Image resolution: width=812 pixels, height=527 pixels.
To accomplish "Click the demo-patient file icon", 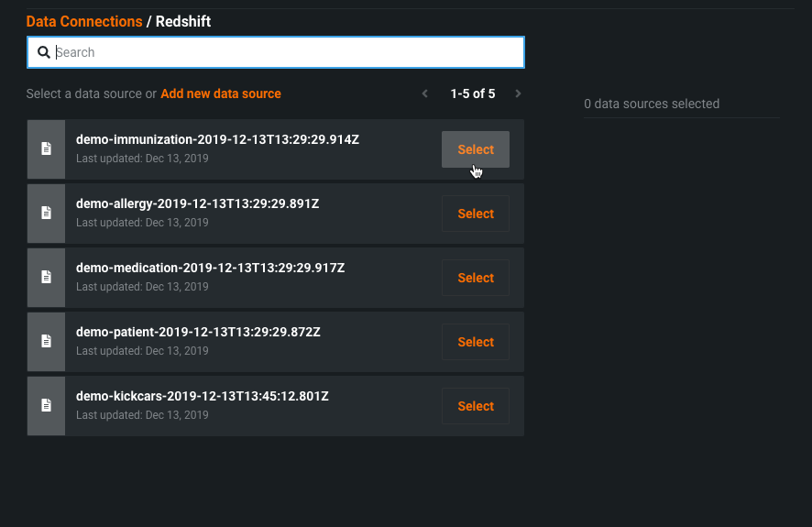I will [x=46, y=342].
